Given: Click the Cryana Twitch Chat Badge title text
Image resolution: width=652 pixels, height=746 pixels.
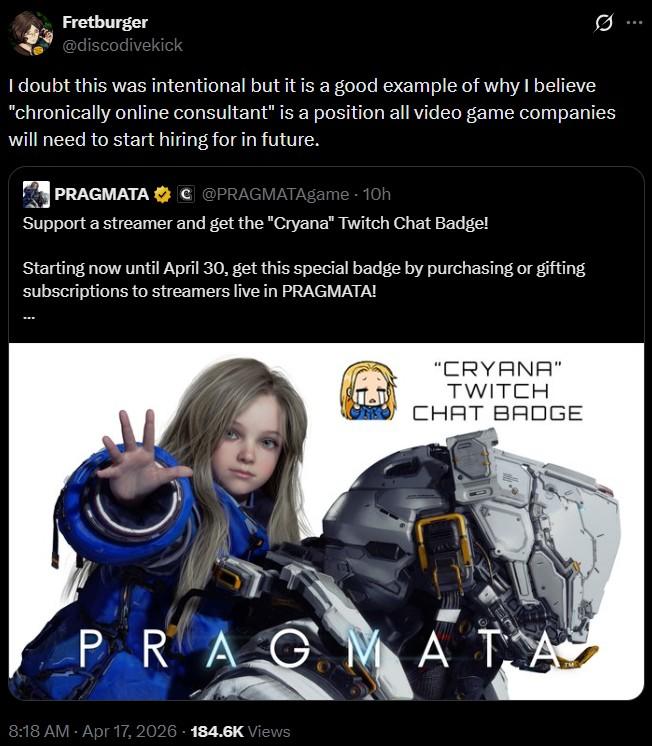Looking at the screenshot, I should [x=497, y=391].
